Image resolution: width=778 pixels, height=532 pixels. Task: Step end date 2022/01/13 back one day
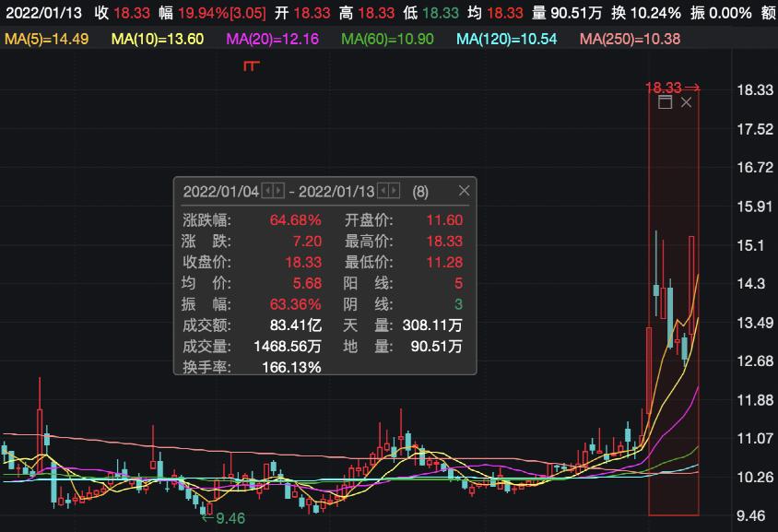[383, 191]
